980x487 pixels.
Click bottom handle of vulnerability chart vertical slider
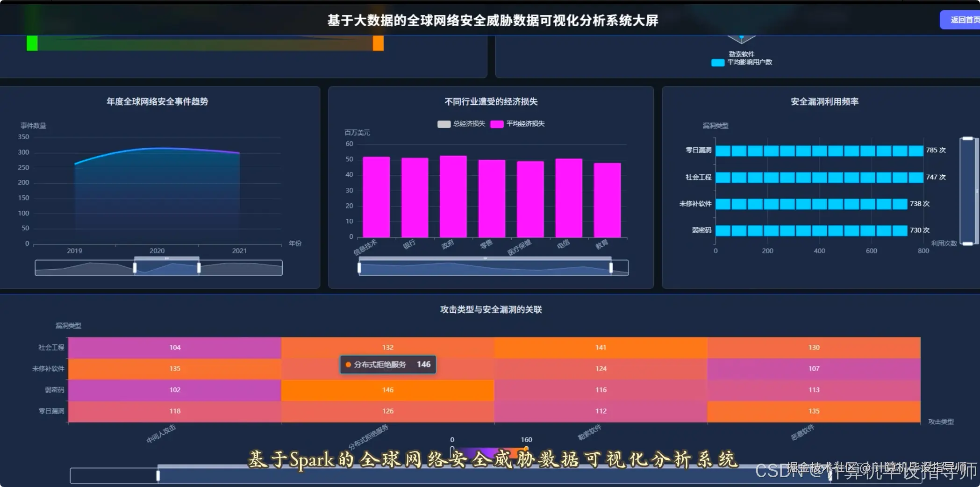968,243
